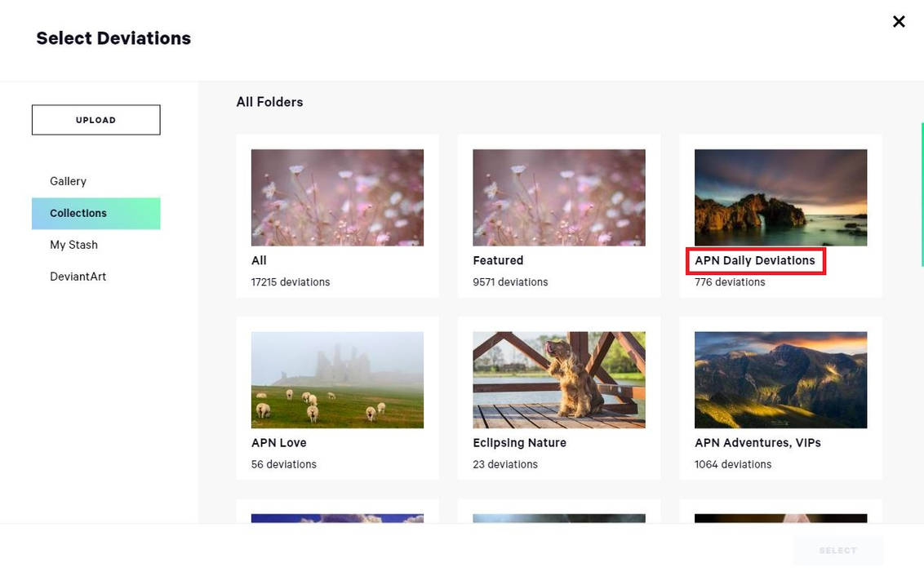Close the Select Deviations dialog
This screenshot has width=924, height=576.
click(899, 22)
